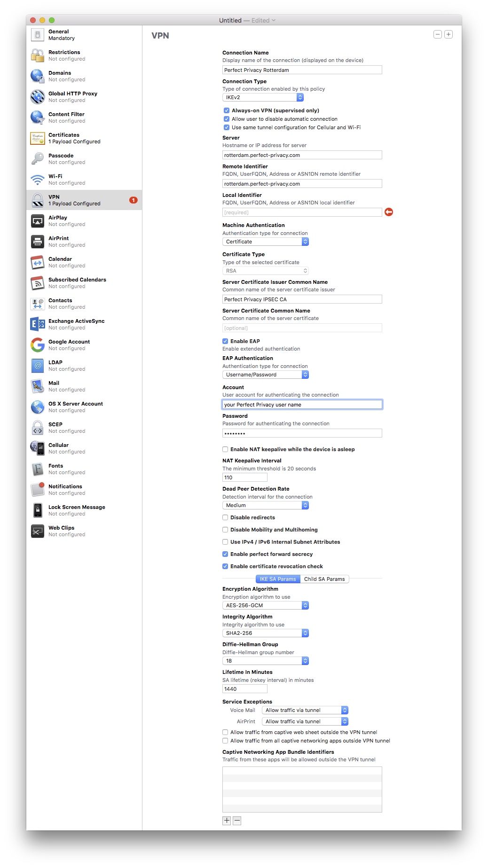Toggle Enable perfect forward secrecy
The image size is (488, 868).
point(225,554)
